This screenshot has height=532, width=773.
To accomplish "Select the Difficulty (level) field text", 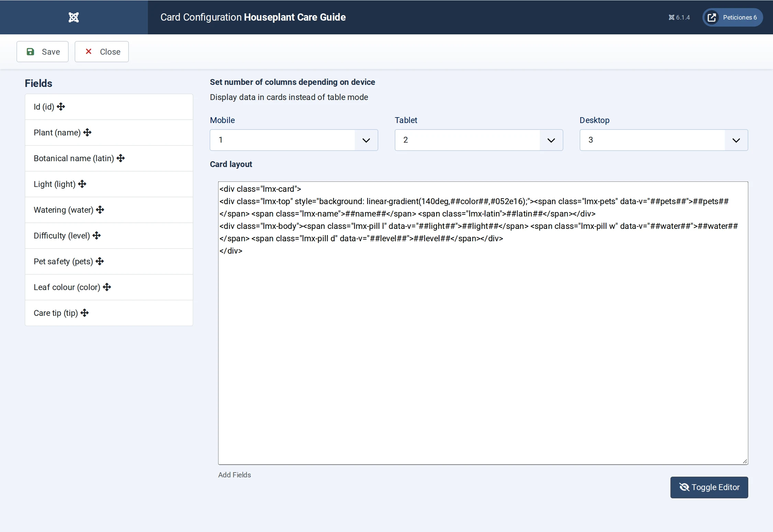I will (x=62, y=236).
